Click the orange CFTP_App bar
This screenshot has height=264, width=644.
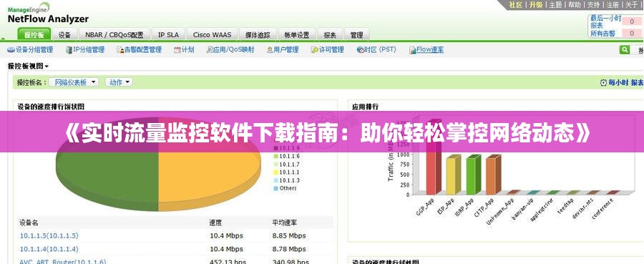pyautogui.click(x=493, y=175)
